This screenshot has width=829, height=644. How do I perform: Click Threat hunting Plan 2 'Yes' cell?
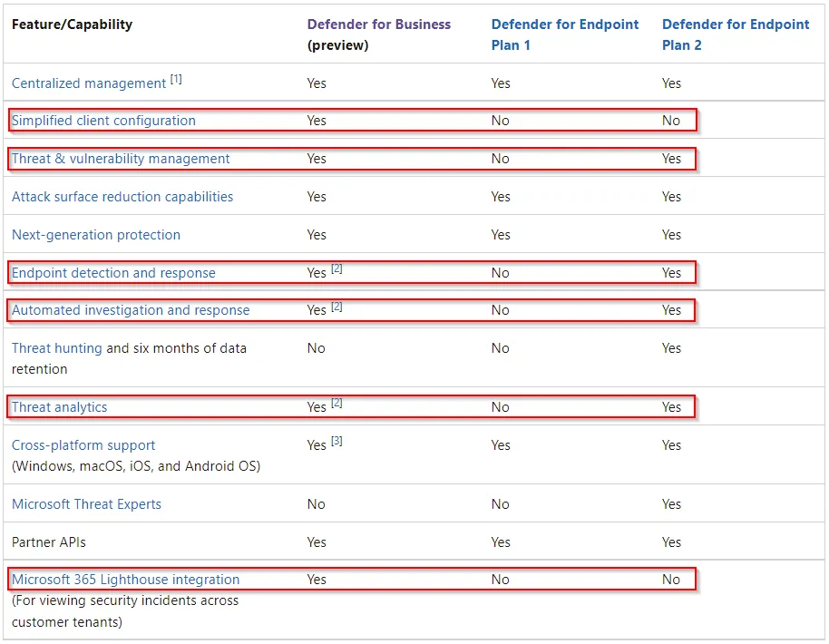click(671, 348)
